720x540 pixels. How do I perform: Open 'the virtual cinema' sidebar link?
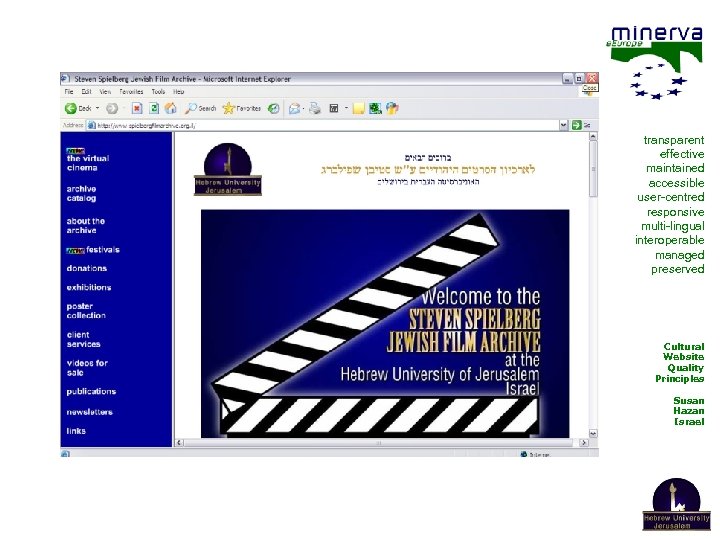[88, 163]
